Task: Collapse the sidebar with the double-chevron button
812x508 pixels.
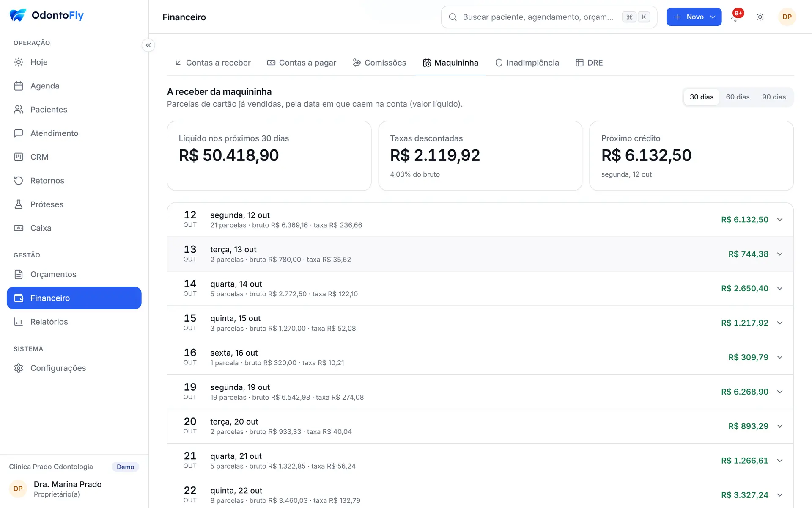Action: [148, 45]
